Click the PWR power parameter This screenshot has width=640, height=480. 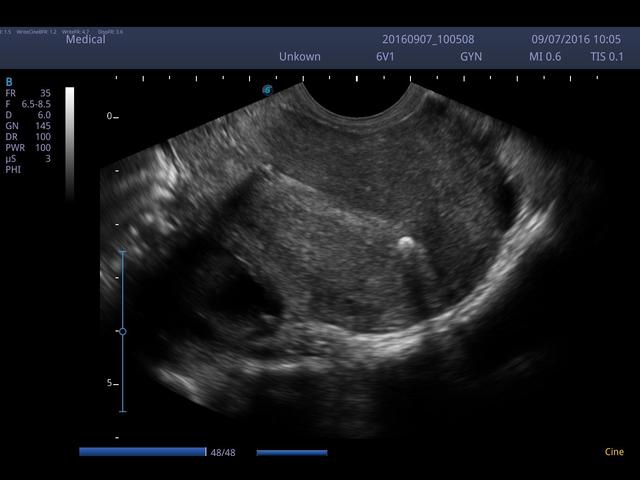click(x=14, y=148)
